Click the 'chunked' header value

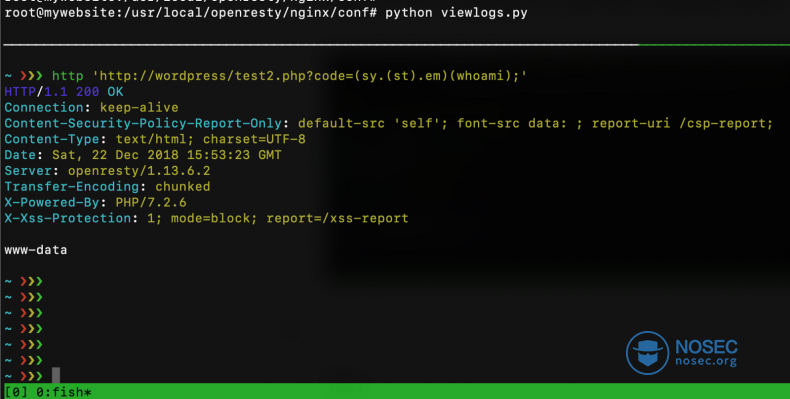pyautogui.click(x=183, y=187)
